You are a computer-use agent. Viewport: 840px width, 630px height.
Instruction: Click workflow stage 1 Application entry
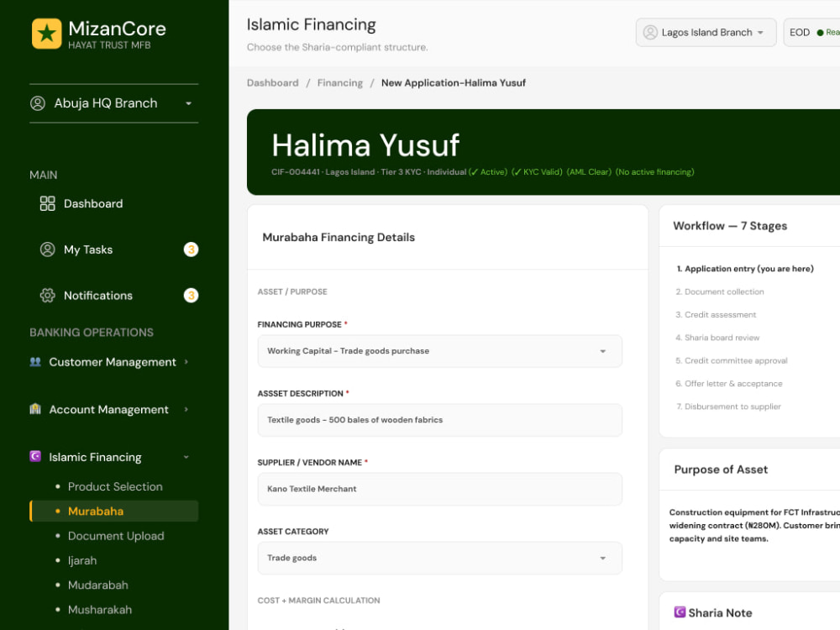(744, 269)
